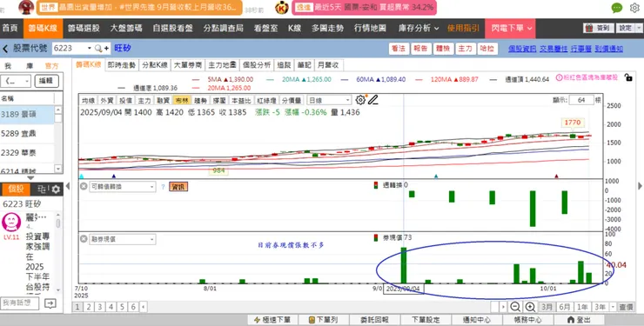This screenshot has width=644, height=326.
Task: Select the pencil drawing tool
Action: point(373,100)
